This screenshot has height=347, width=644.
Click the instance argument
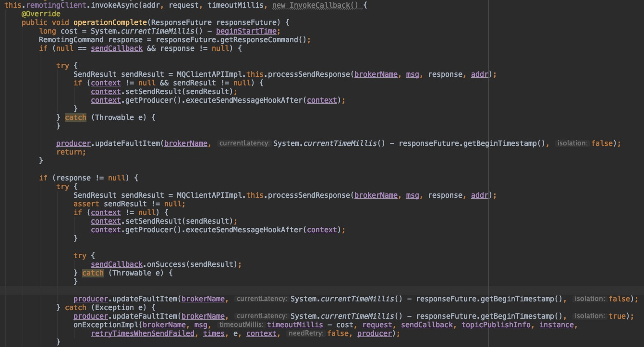557,325
